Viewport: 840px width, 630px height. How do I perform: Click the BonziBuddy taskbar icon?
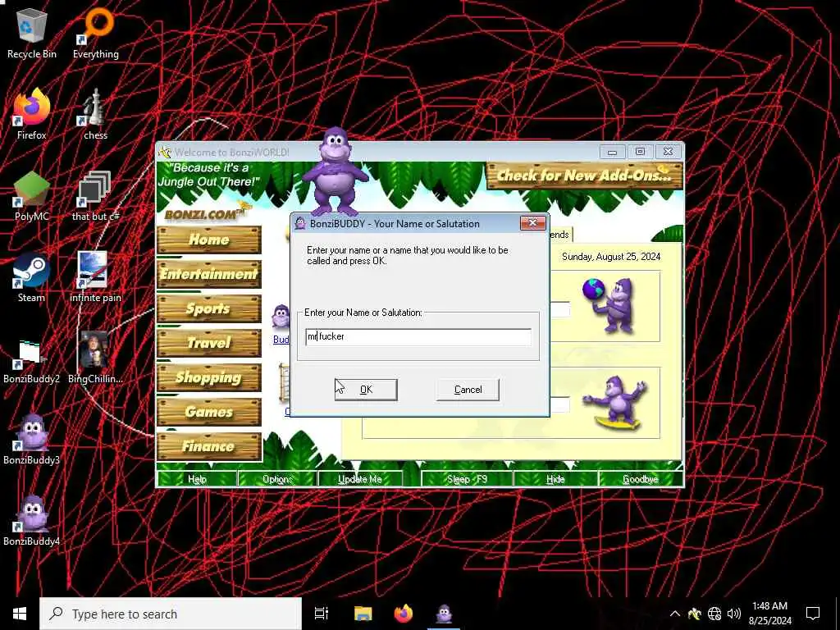click(x=444, y=614)
